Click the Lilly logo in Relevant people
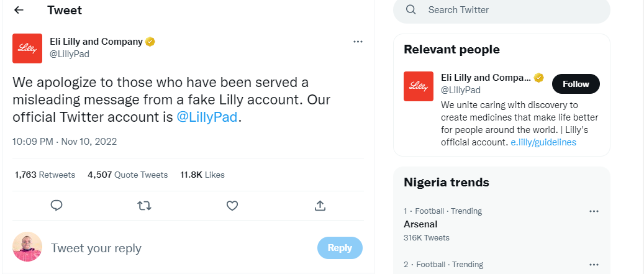The height and width of the screenshot is (274, 644). pos(419,86)
